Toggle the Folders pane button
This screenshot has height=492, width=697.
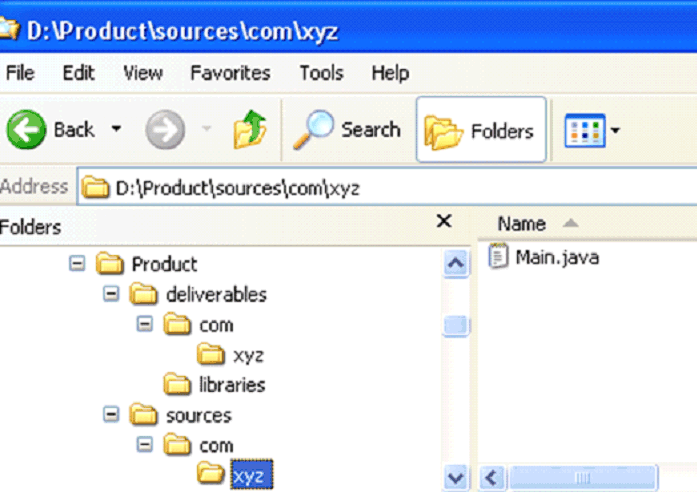pos(481,130)
